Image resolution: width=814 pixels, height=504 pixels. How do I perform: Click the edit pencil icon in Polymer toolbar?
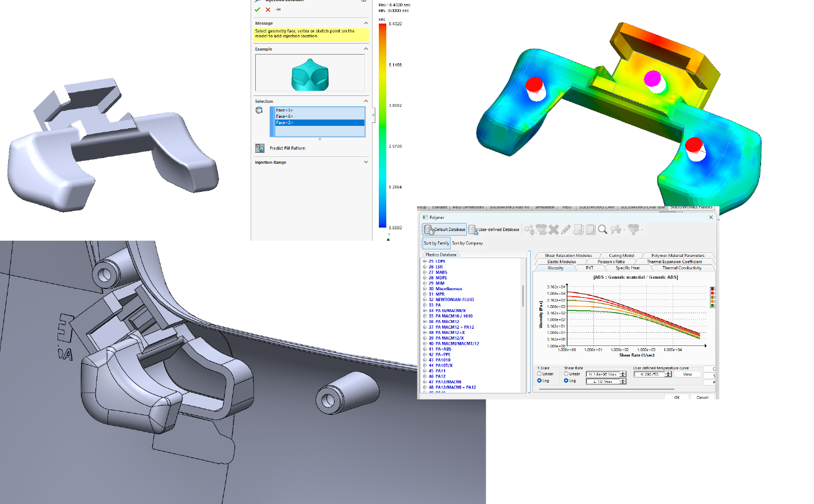click(566, 230)
